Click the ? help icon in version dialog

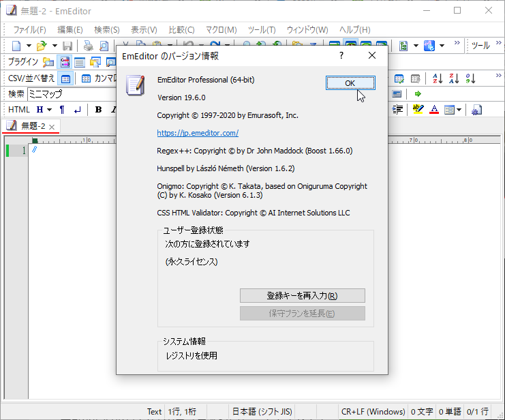tap(341, 55)
